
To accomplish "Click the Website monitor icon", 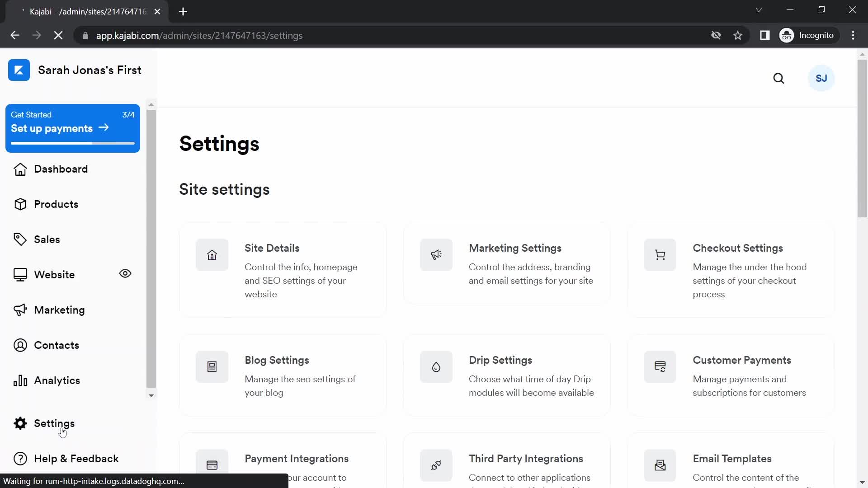I will pyautogui.click(x=20, y=275).
